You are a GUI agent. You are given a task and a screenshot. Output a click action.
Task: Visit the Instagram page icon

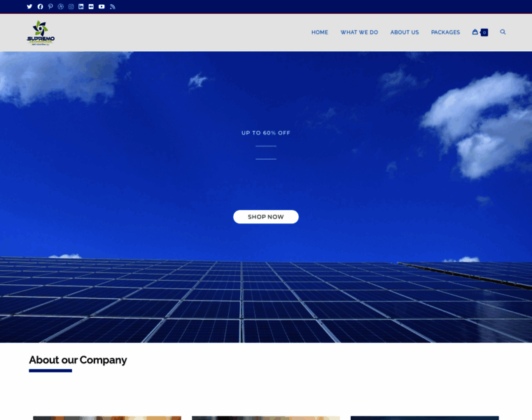click(71, 6)
